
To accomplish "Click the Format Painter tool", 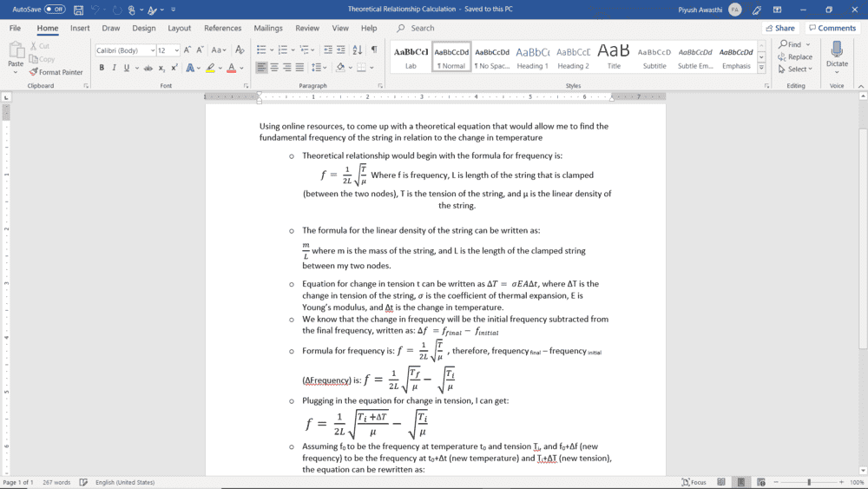I will [x=56, y=72].
